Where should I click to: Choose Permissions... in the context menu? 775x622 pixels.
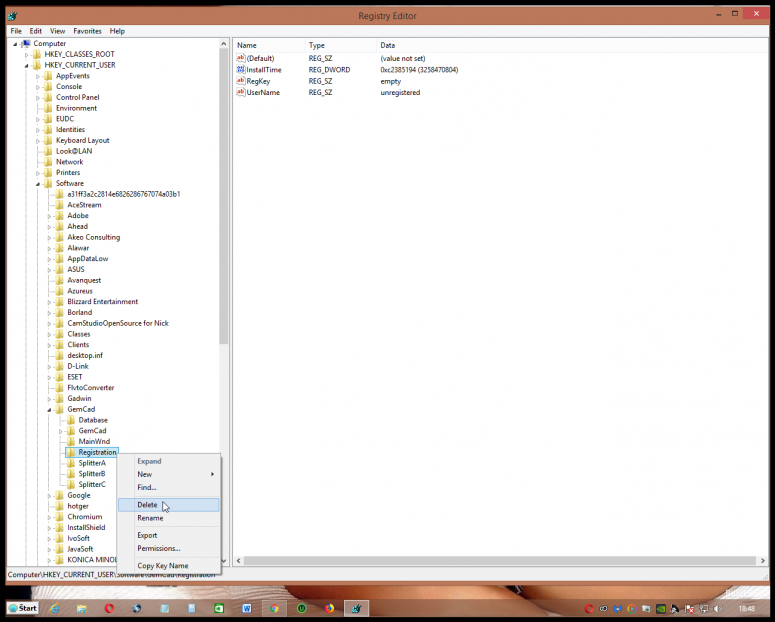point(169,548)
